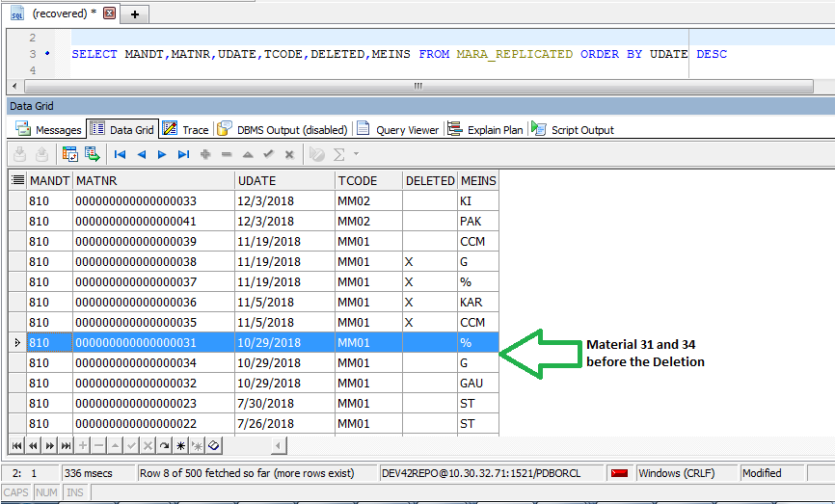Sort by the MATNR column header
This screenshot has width=835, height=504.
pos(153,180)
